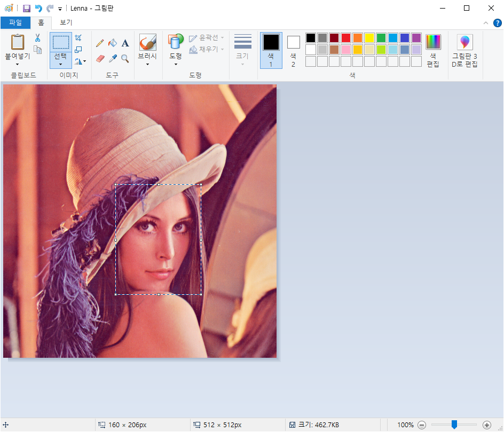504x432 pixels.
Task: Activate Color 2 background box
Action: click(x=293, y=51)
